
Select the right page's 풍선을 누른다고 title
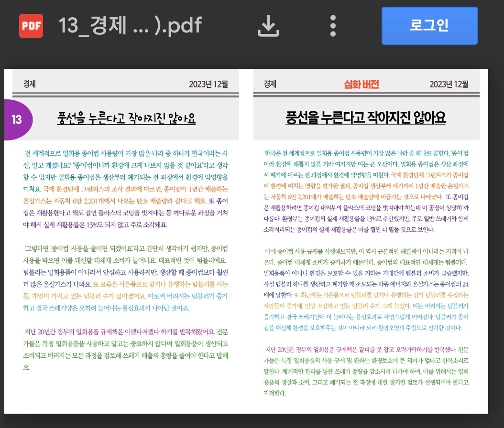[x=366, y=117]
